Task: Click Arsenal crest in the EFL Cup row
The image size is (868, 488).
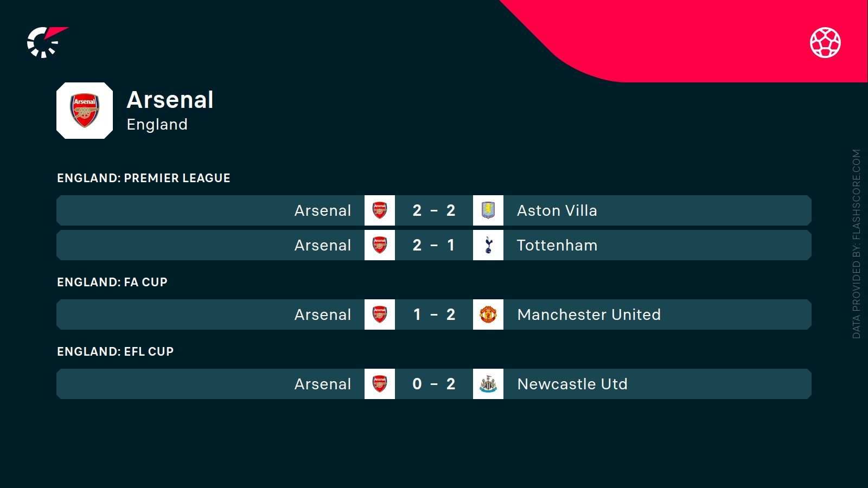Action: pos(380,384)
